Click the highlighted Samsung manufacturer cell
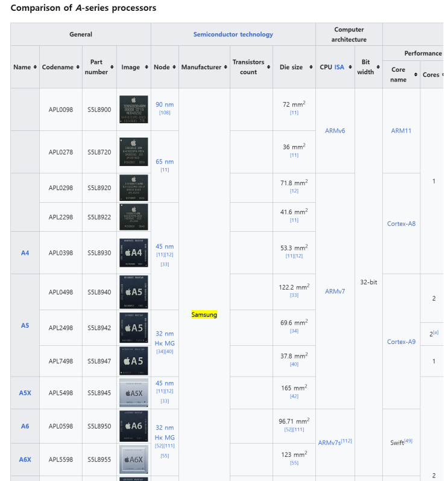 (204, 315)
